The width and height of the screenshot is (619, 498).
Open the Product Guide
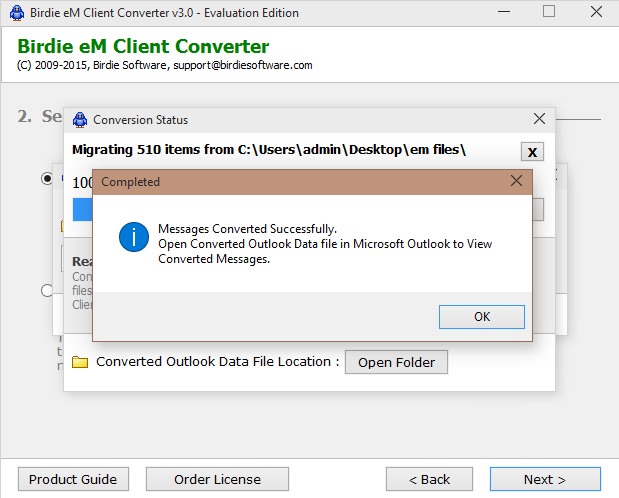73,479
